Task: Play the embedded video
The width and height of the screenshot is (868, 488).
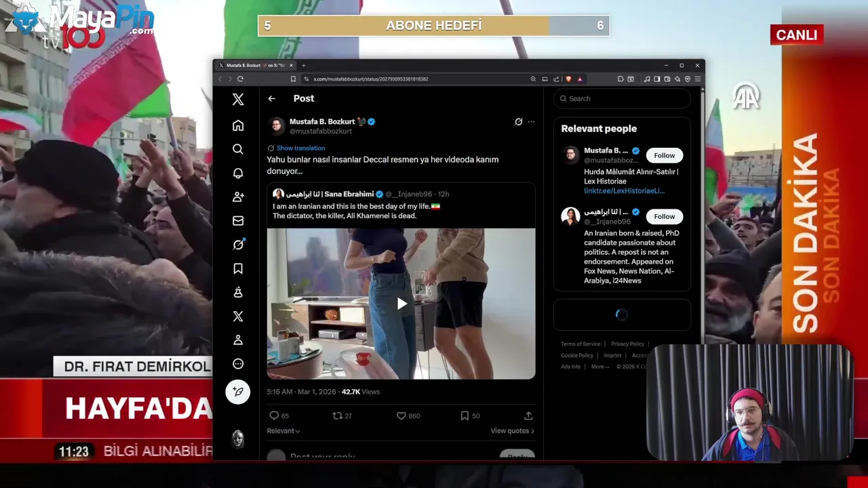Action: [401, 304]
